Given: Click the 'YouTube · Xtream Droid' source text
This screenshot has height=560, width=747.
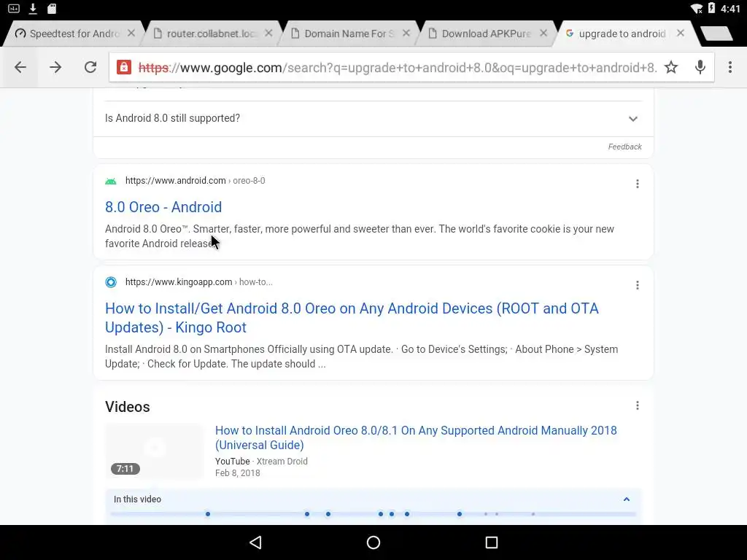Looking at the screenshot, I should 261,461.
